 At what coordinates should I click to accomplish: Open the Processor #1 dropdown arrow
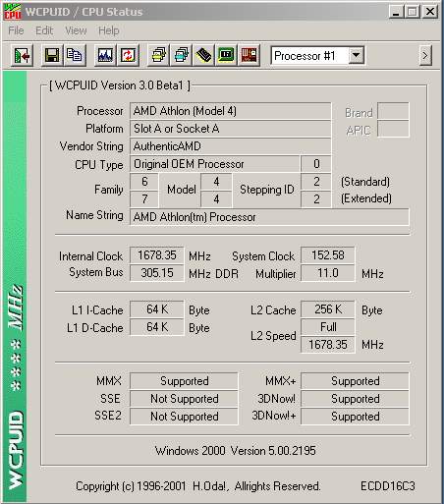[x=356, y=55]
